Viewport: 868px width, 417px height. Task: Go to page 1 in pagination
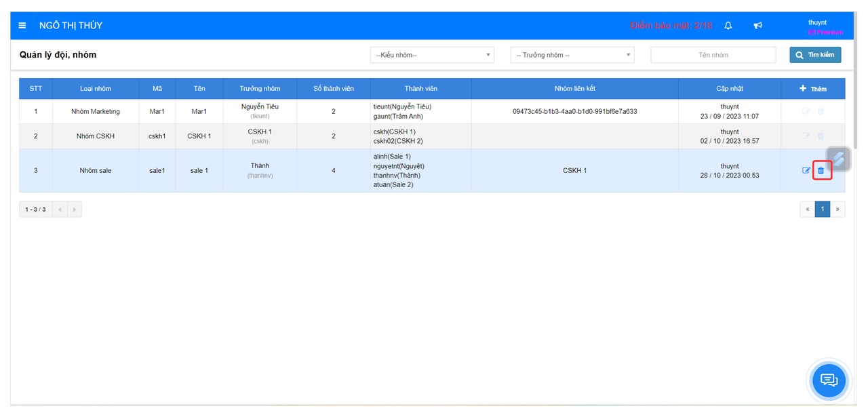(822, 210)
